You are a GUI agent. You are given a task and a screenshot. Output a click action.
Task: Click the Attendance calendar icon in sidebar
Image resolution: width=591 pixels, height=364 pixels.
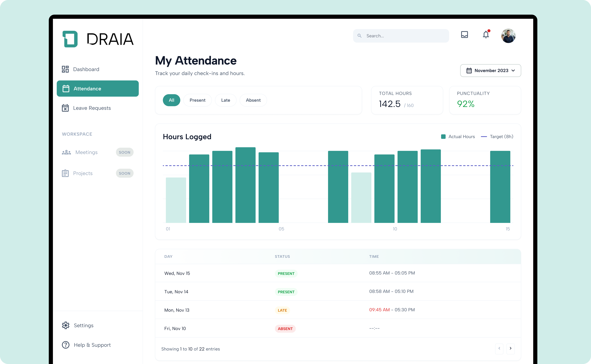tap(66, 89)
